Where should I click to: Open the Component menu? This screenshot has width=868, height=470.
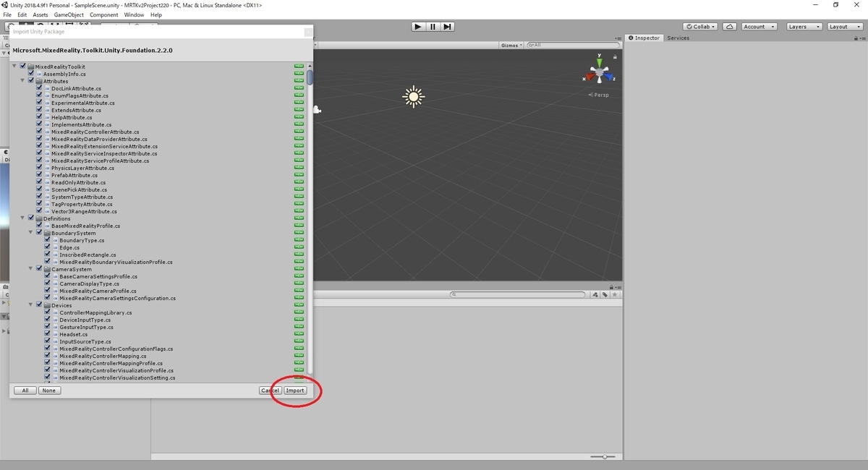tap(104, 14)
